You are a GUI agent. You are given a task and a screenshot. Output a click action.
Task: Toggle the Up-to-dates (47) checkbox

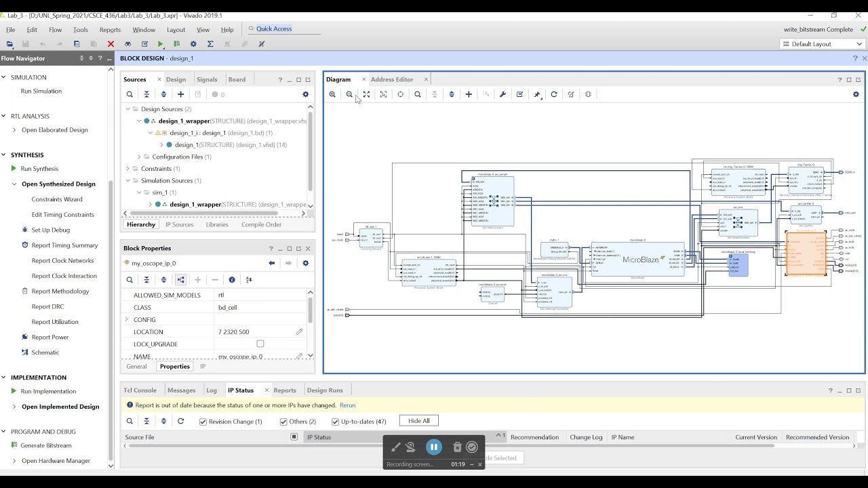pyautogui.click(x=335, y=422)
